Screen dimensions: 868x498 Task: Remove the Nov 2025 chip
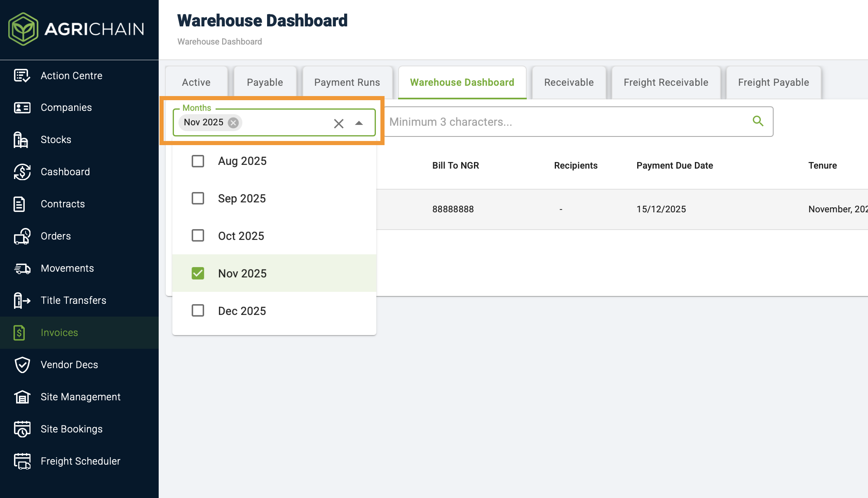[233, 123]
